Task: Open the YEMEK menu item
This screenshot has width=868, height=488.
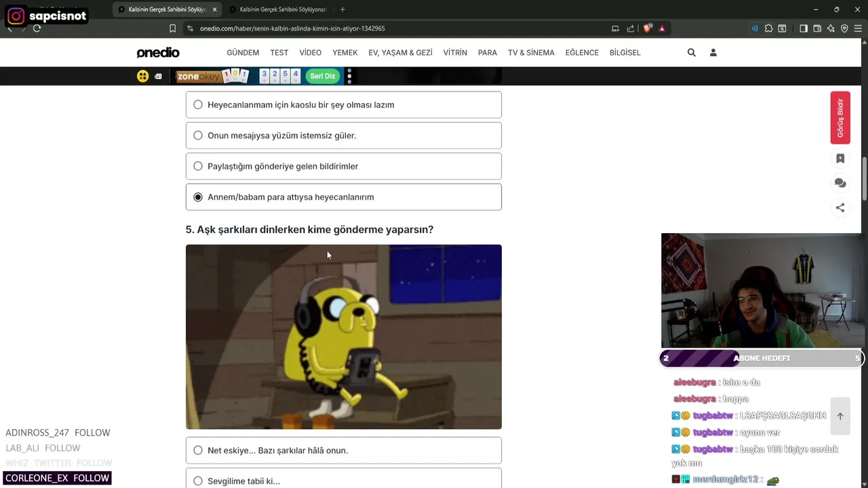Action: click(x=345, y=52)
